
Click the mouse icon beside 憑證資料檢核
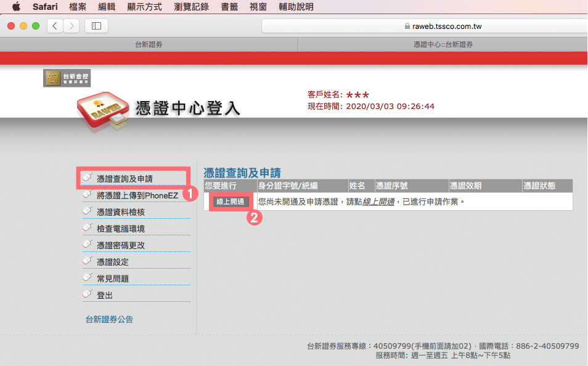pos(88,210)
